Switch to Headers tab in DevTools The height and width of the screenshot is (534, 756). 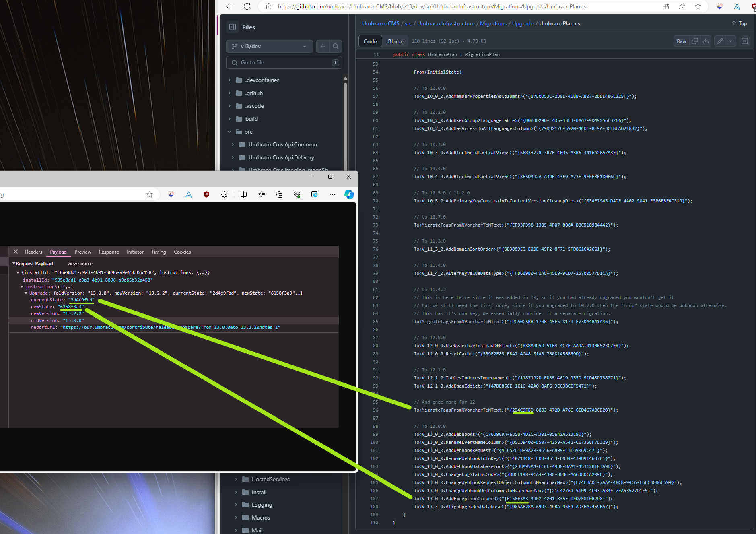pos(33,252)
